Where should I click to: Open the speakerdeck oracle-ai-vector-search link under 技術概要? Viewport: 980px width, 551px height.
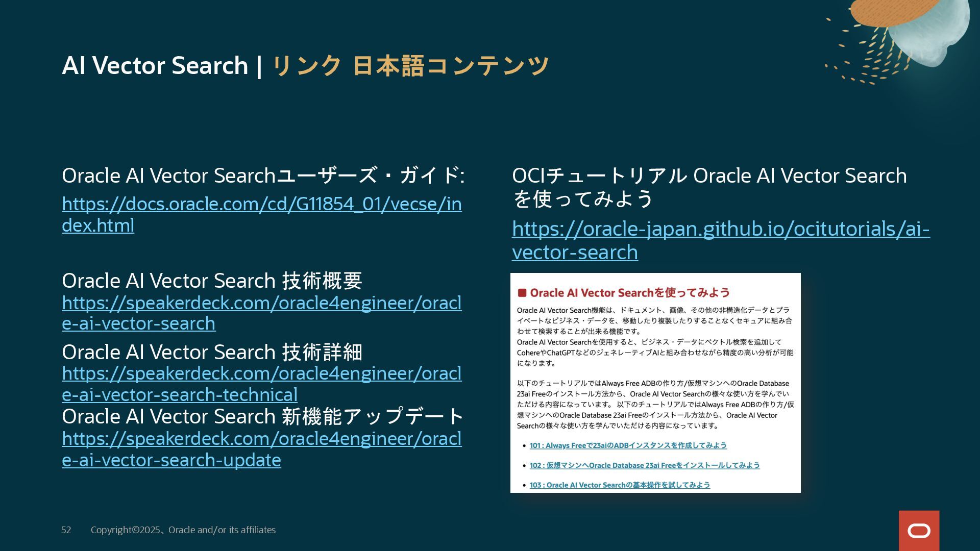pyautogui.click(x=262, y=313)
